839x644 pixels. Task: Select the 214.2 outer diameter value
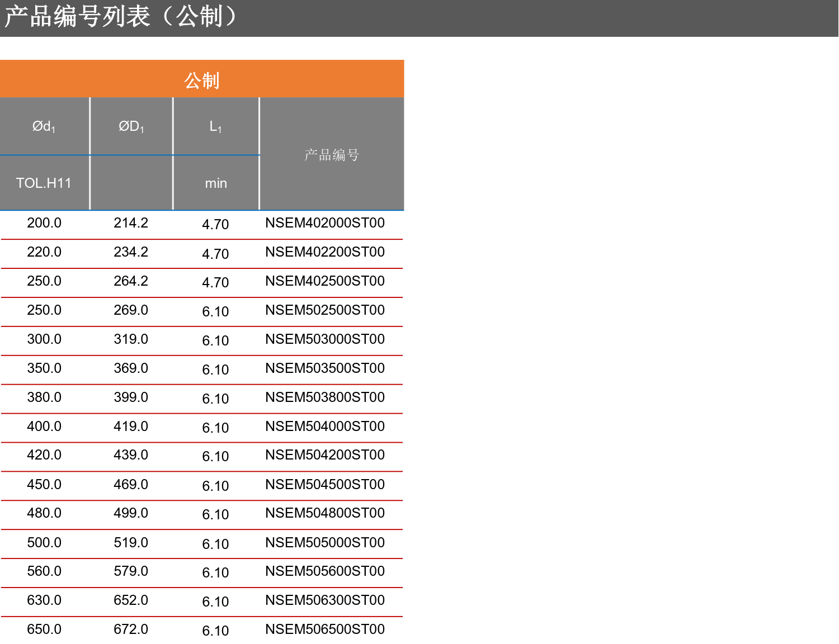(x=131, y=223)
